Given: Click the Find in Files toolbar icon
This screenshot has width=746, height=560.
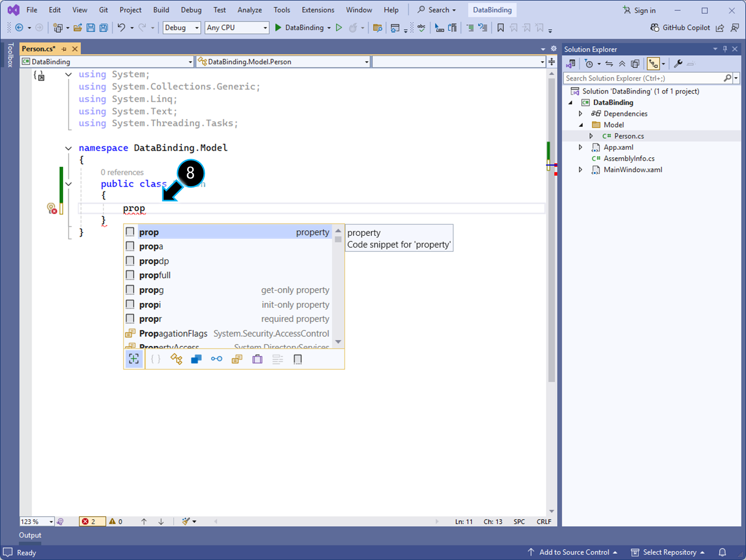Looking at the screenshot, I should coord(377,28).
